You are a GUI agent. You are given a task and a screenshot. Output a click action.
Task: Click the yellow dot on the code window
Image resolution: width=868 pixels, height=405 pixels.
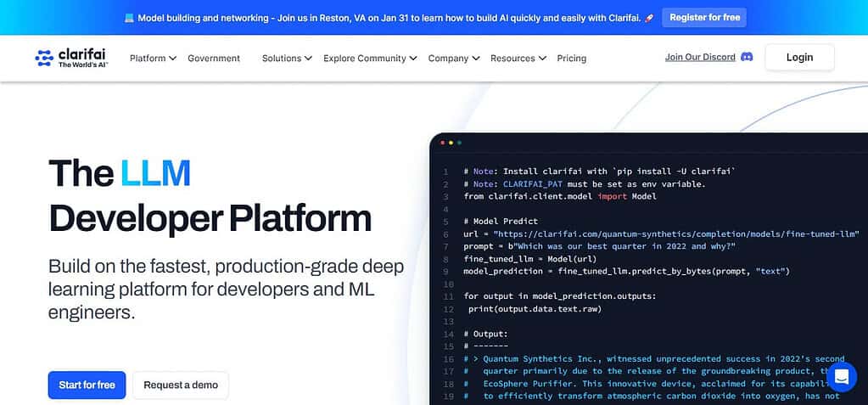(x=451, y=143)
